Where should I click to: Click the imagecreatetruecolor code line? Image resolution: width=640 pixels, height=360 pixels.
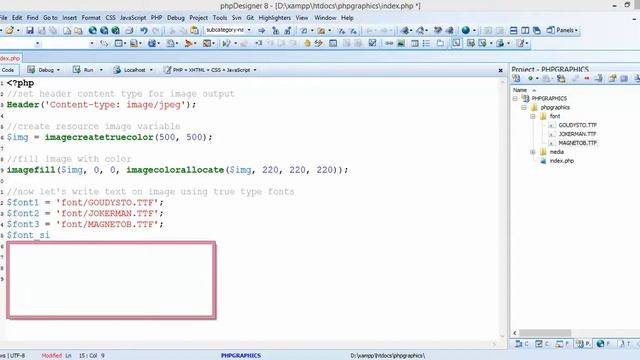pyautogui.click(x=109, y=137)
